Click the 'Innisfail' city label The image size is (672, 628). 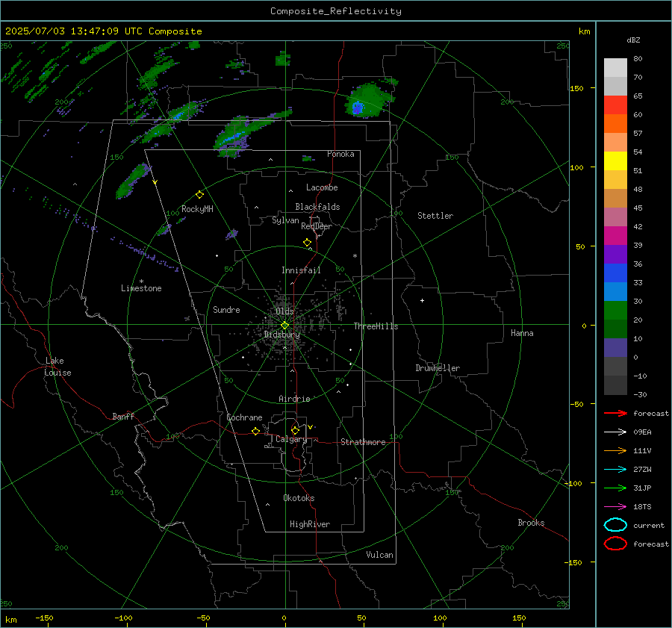[x=301, y=270]
